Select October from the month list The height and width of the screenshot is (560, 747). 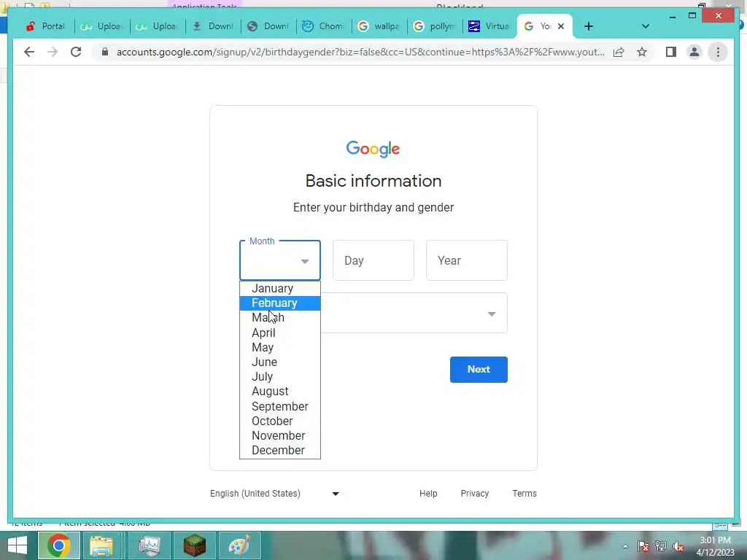pyautogui.click(x=280, y=421)
